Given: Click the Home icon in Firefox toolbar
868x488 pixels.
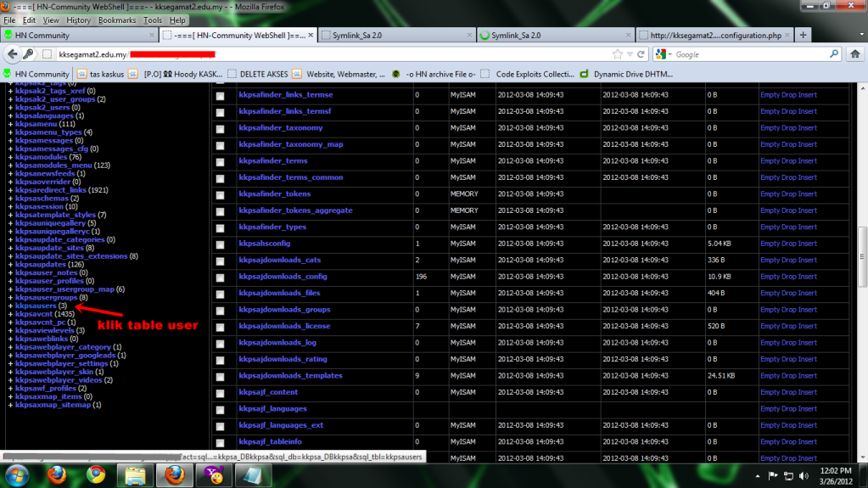Looking at the screenshot, I should [x=856, y=54].
